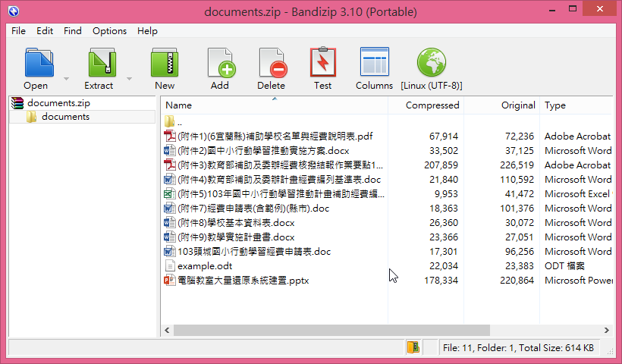Select the documents folder in the tree

pyautogui.click(x=65, y=117)
